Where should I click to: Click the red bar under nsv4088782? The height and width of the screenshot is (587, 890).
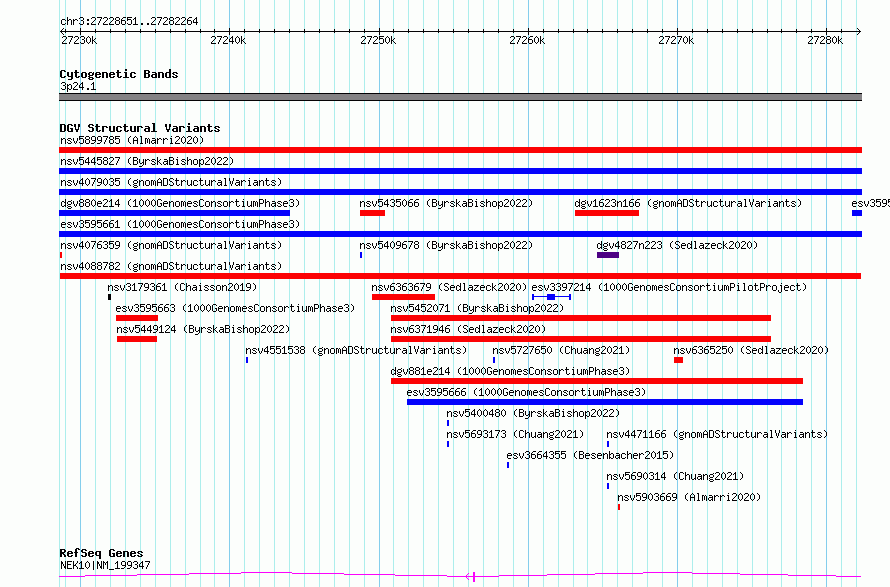tap(460, 276)
